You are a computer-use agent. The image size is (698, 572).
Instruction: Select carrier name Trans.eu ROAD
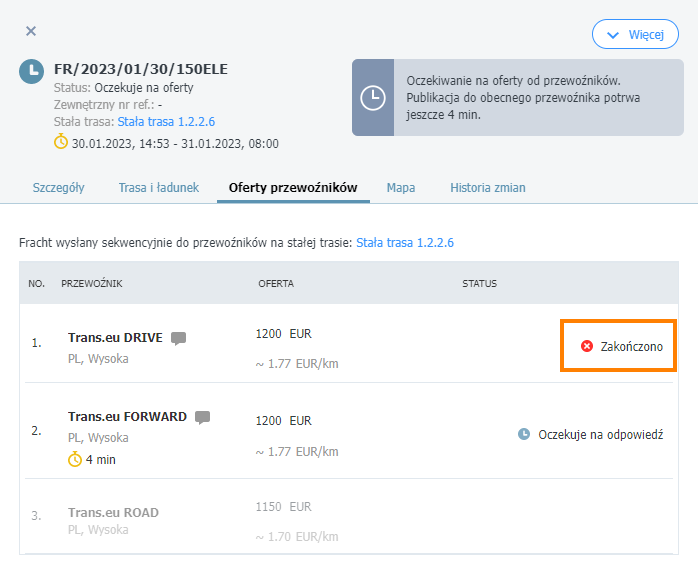113,512
